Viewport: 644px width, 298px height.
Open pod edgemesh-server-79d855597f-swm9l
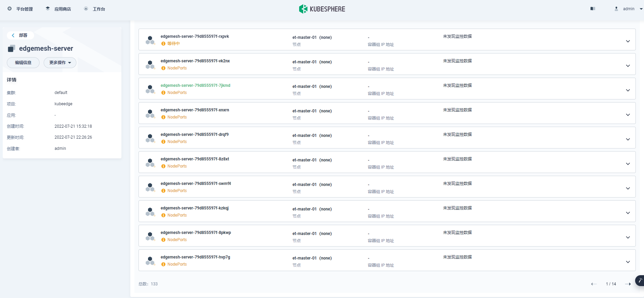(x=196, y=184)
